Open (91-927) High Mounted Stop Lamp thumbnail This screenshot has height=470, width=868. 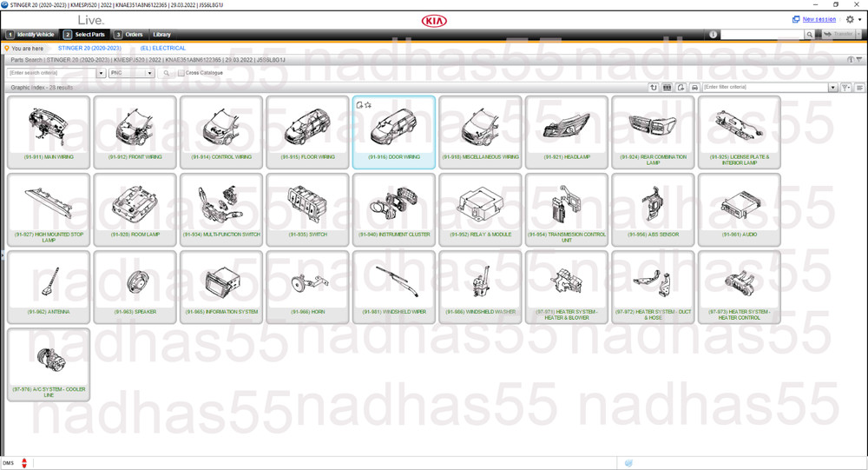tap(49, 210)
